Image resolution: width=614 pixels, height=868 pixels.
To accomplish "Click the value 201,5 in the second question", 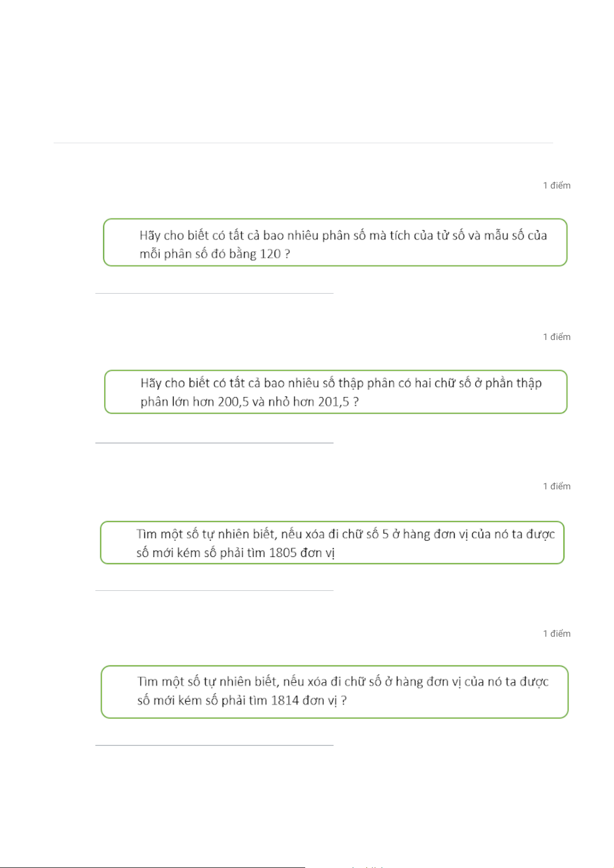I will (x=334, y=402).
